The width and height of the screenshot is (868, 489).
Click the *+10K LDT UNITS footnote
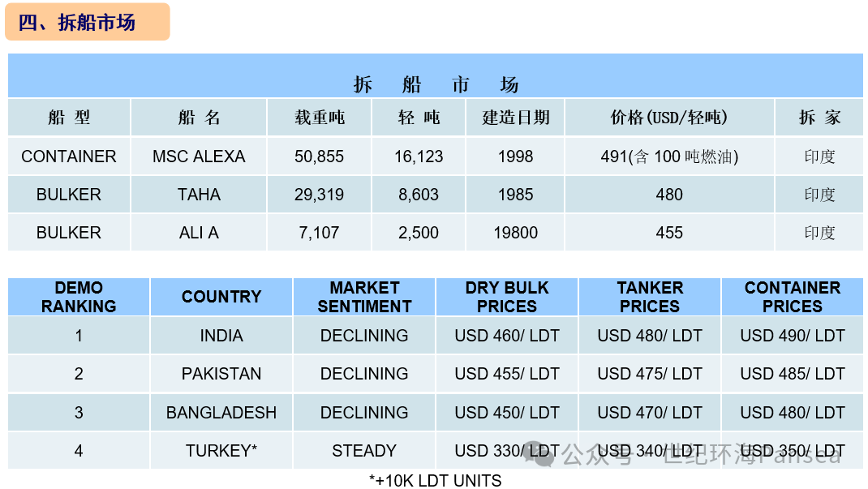[435, 481]
